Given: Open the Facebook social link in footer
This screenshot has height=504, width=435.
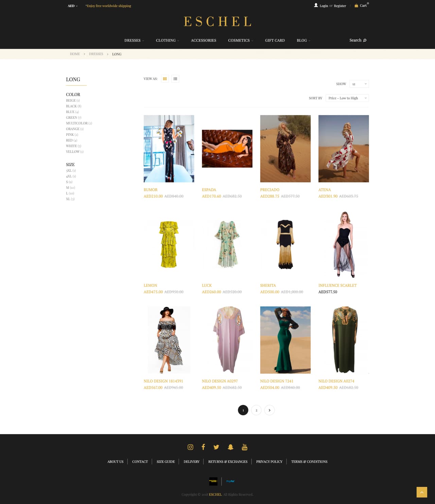Looking at the screenshot, I should tap(203, 447).
